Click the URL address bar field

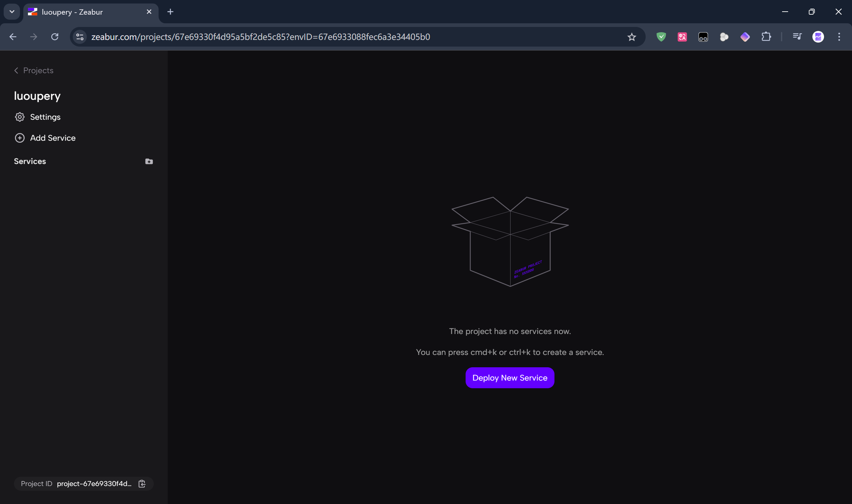[x=340, y=37]
